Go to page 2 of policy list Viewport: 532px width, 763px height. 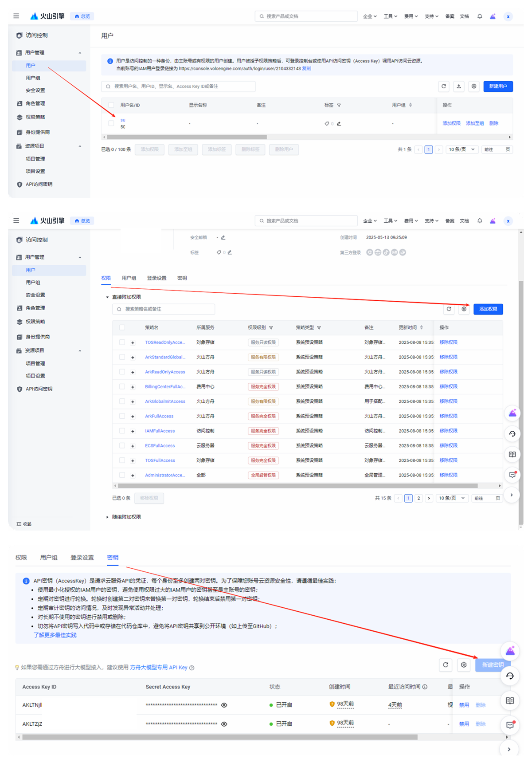coord(419,498)
